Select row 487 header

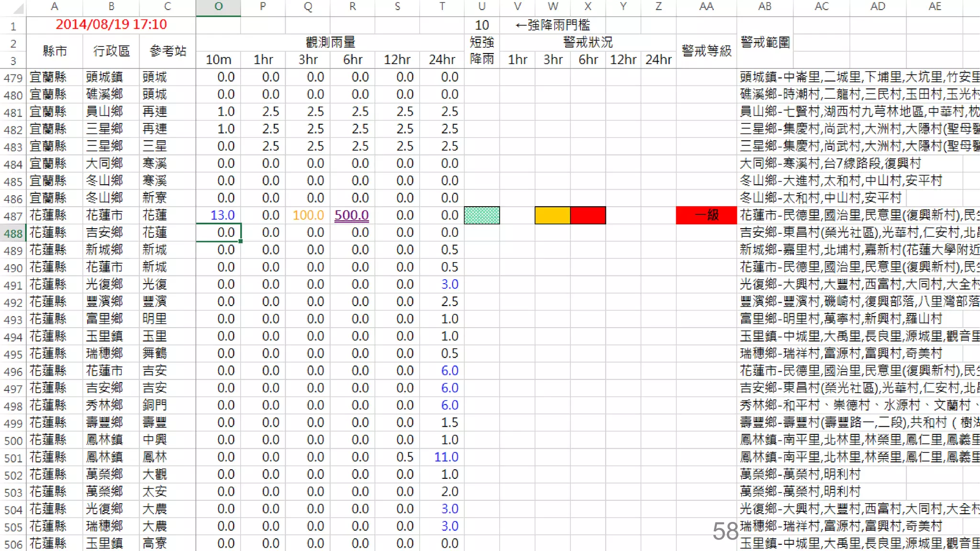pos(13,216)
